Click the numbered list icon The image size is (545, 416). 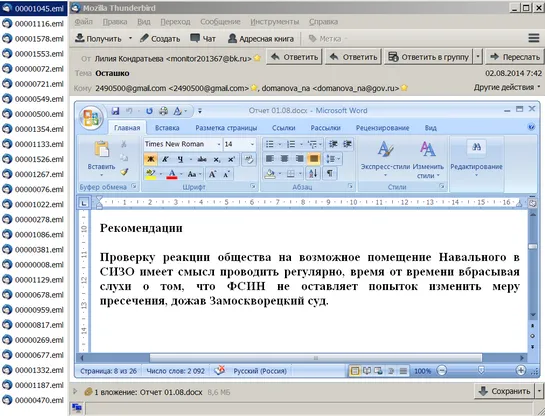click(x=291, y=144)
